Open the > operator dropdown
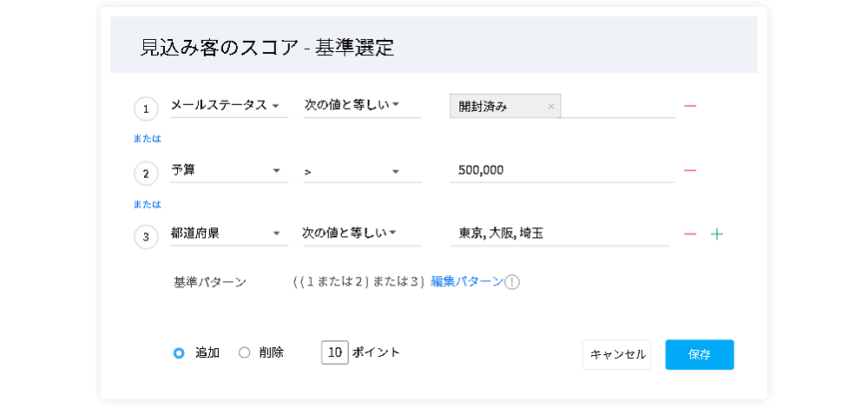868x408 pixels. click(361, 172)
